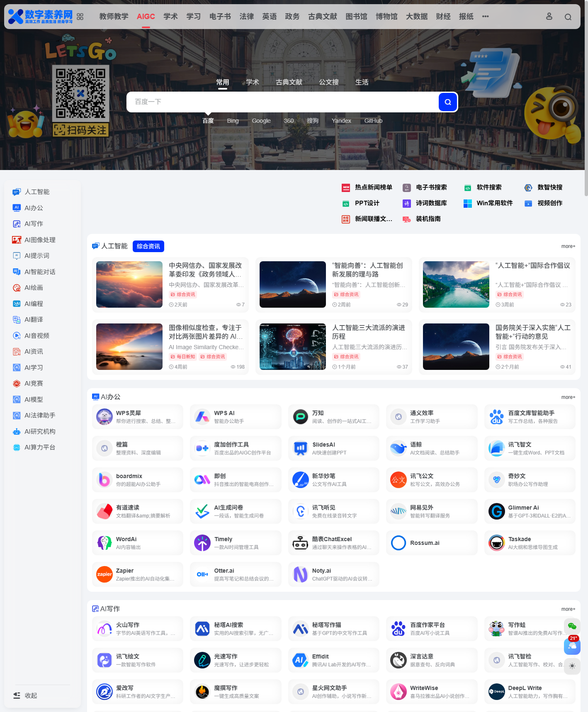Open 秘塔AI搜索 tool icon
Screen dimensions: 588x712
pyautogui.click(x=202, y=629)
